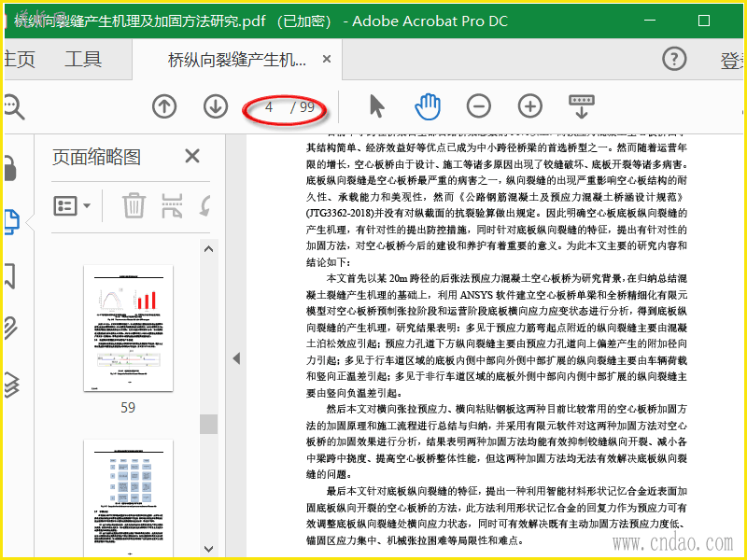Open the security lock panel icon
The image size is (747, 560).
[10, 168]
